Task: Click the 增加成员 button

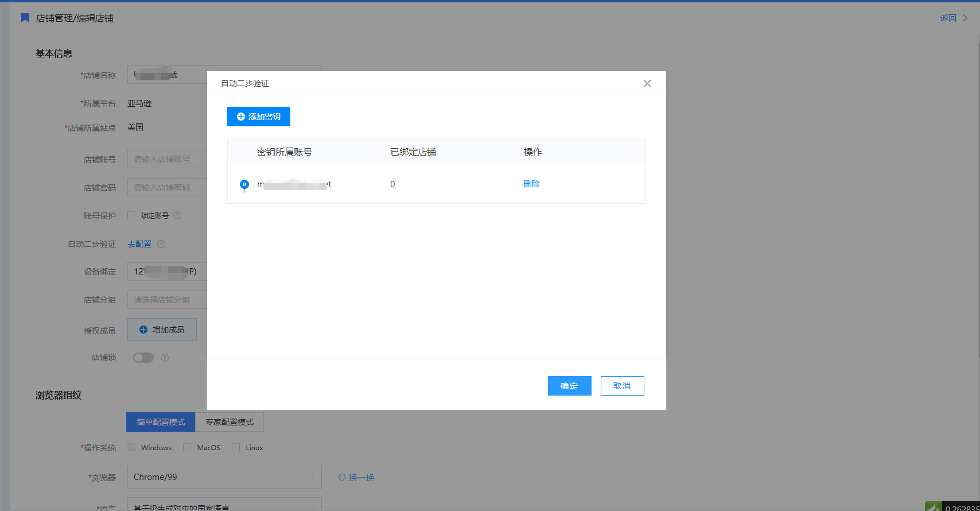Action: (x=162, y=330)
